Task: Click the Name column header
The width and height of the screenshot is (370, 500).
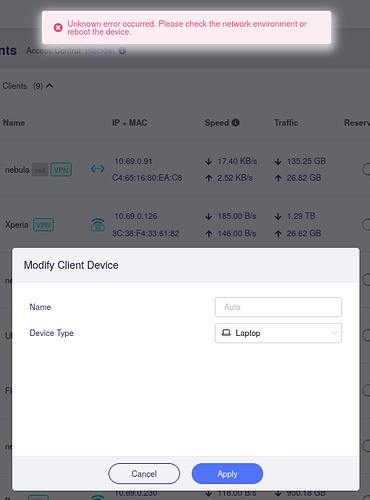Action: pos(14,123)
